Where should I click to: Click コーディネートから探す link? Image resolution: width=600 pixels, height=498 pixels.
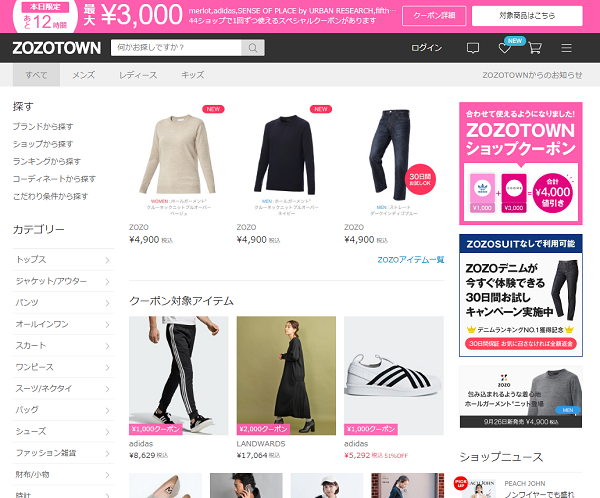pyautogui.click(x=54, y=179)
